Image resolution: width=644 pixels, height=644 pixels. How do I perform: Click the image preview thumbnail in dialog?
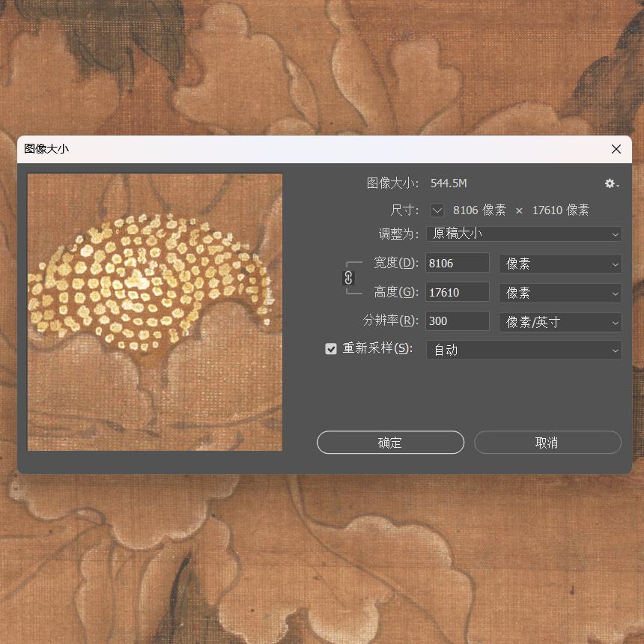[x=155, y=312]
